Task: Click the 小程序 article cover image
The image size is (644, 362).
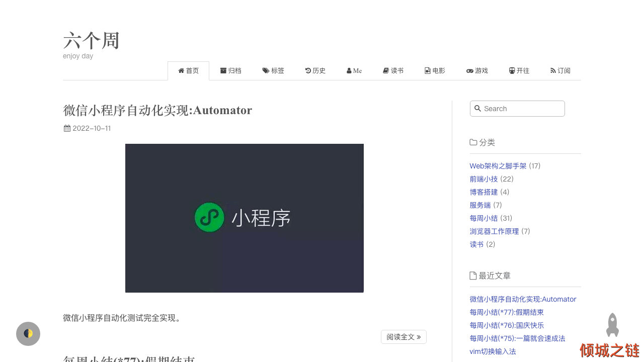Action: click(x=245, y=218)
